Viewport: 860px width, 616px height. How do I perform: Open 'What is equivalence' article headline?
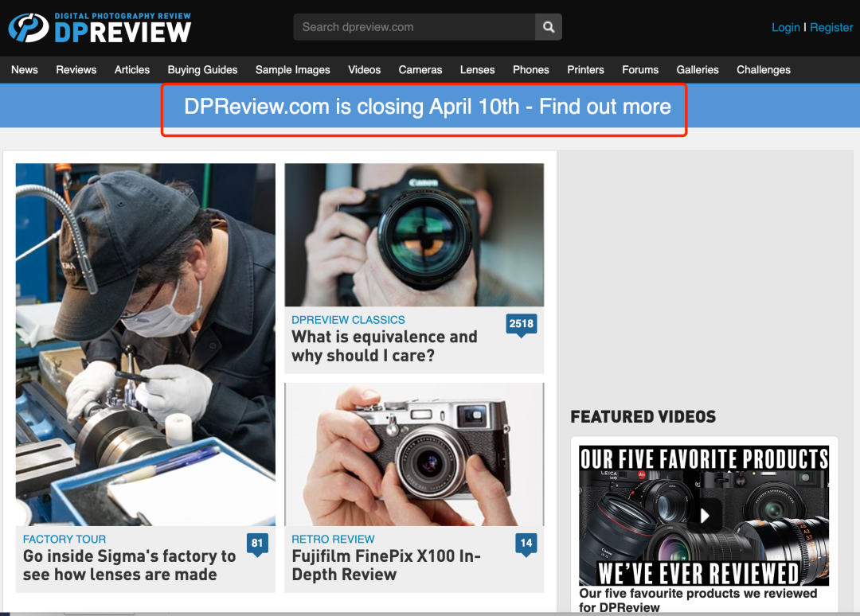point(385,346)
